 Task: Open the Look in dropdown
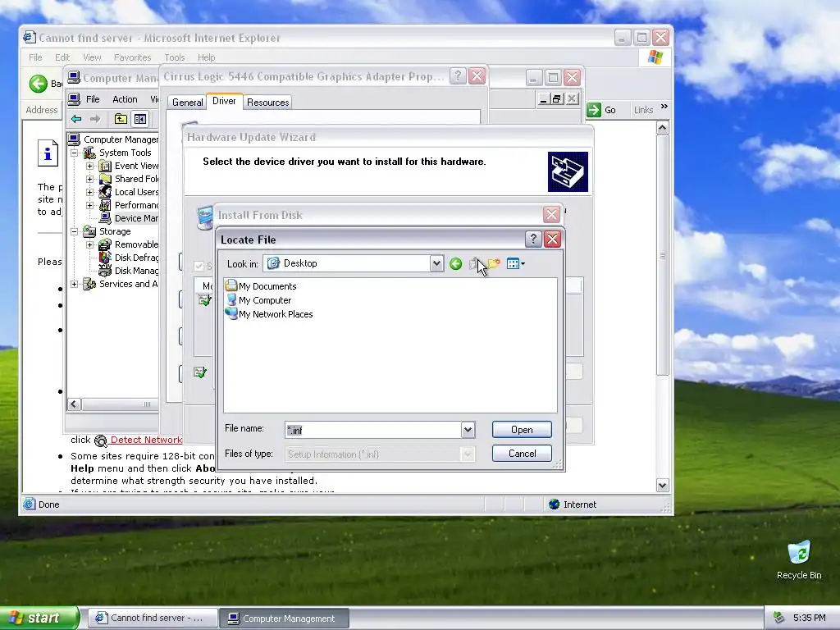pos(436,263)
